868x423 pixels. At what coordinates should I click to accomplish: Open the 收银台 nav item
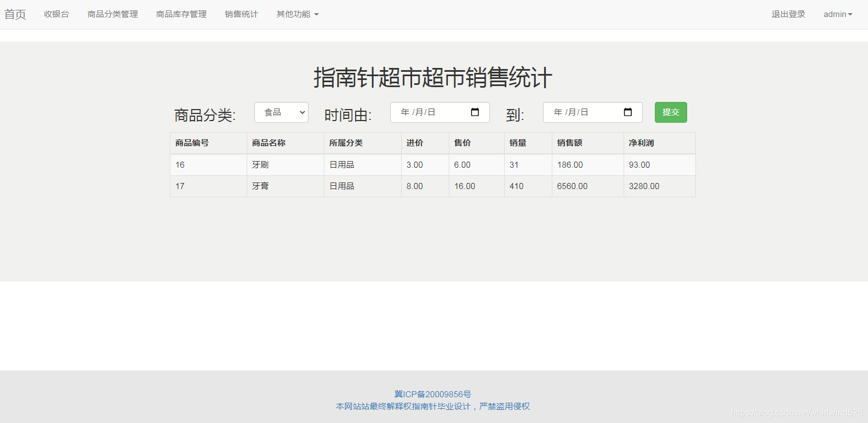point(56,14)
